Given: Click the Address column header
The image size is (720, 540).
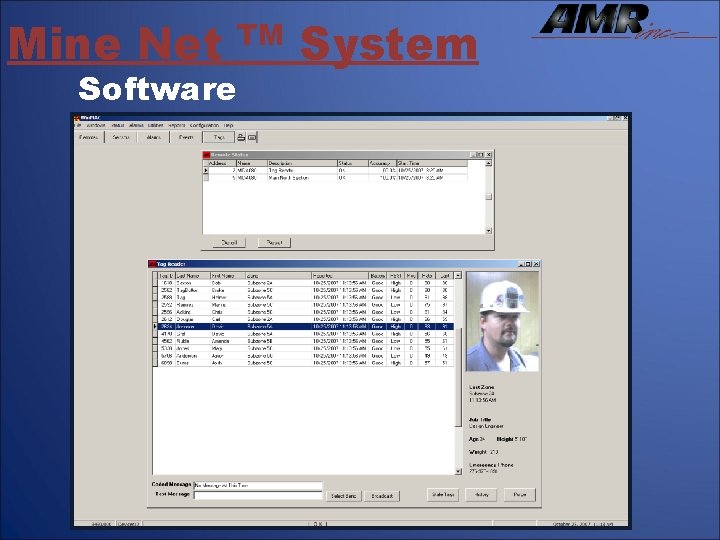Looking at the screenshot, I should point(222,163).
